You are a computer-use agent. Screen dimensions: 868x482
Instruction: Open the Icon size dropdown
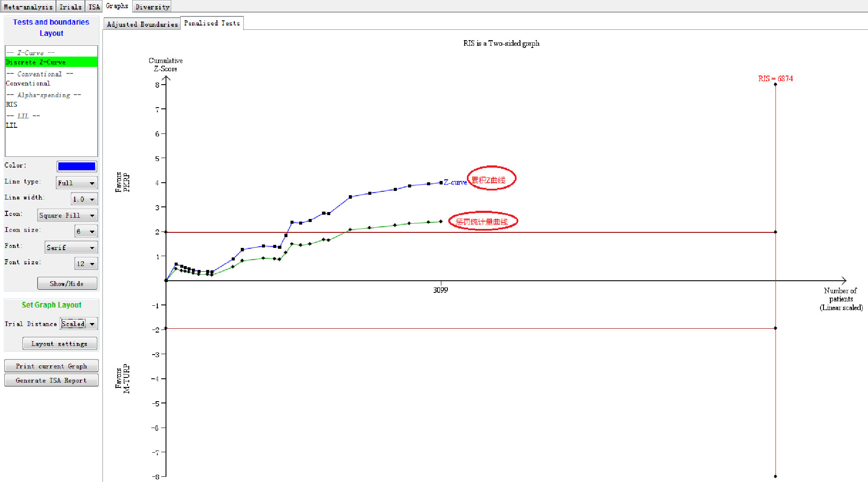86,231
